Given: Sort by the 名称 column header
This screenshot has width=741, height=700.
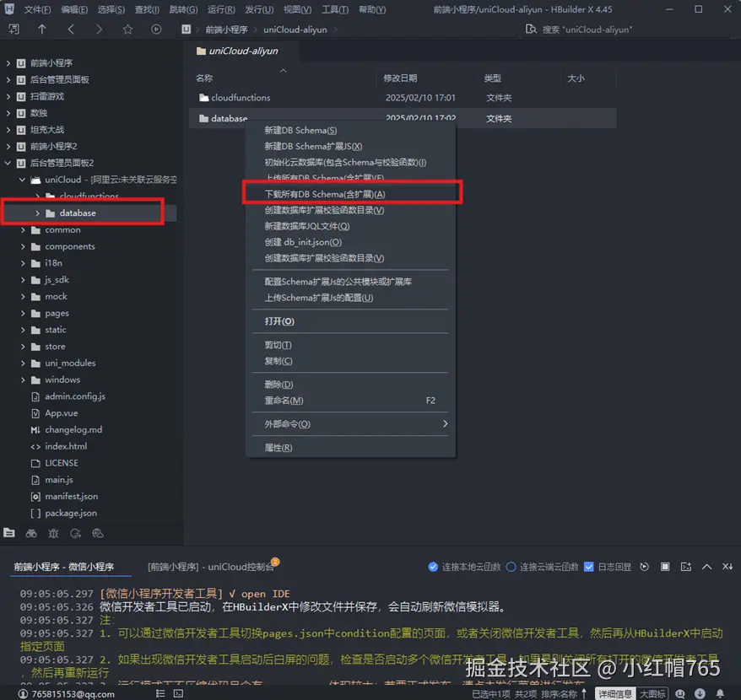Looking at the screenshot, I should point(204,78).
